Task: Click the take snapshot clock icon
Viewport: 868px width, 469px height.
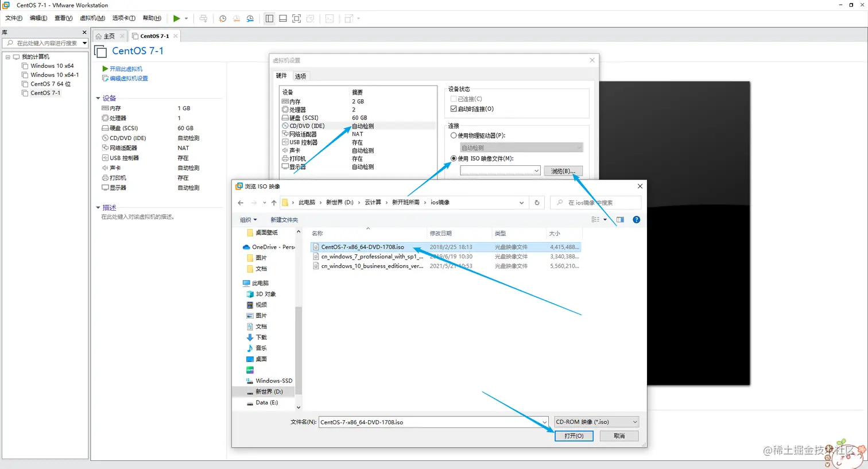Action: (223, 18)
